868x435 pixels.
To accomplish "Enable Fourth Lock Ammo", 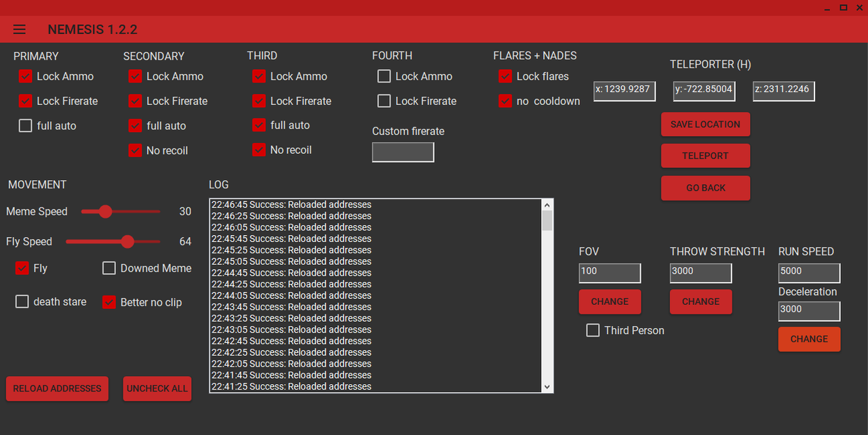I will tap(384, 77).
